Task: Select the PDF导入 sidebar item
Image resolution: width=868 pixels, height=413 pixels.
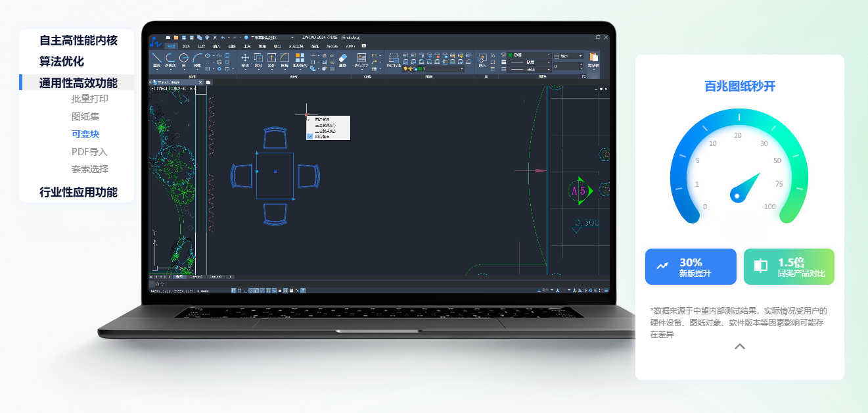Action: [89, 151]
